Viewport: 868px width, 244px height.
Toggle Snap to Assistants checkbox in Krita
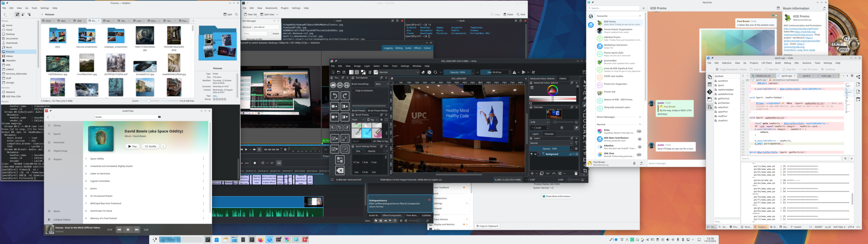354,91
